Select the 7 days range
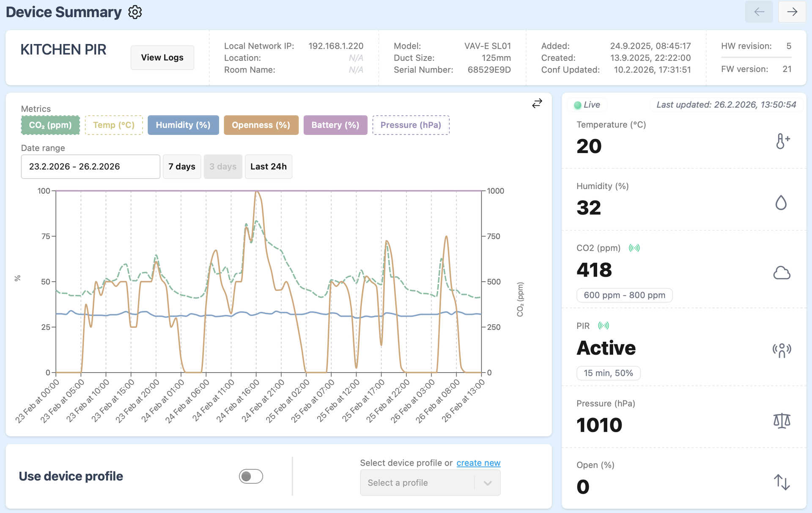Screen dimensions: 812x513 tap(182, 167)
